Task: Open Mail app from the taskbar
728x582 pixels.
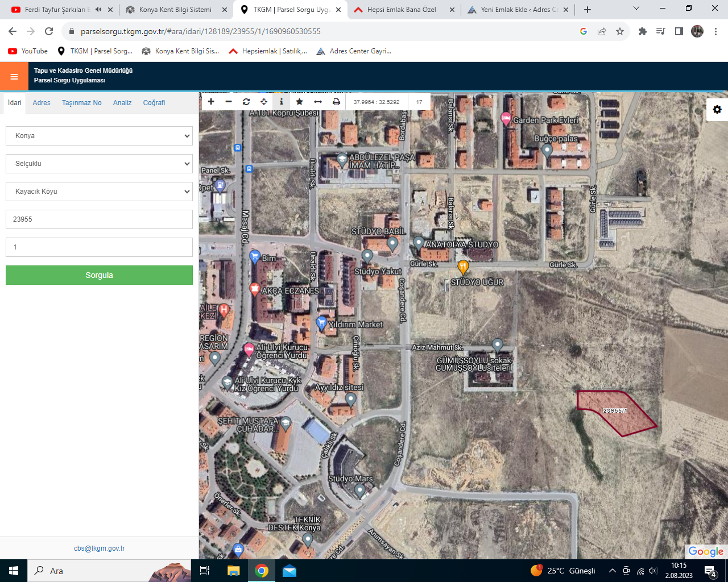Action: pos(289,571)
